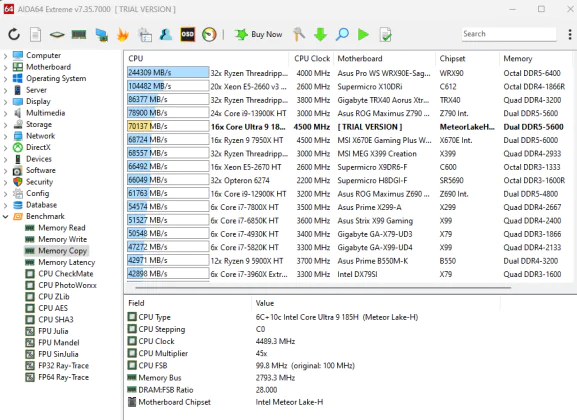Viewport: 577px width, 420px height.
Task: Select the 42898 MB/s result bar
Action: 168,273
